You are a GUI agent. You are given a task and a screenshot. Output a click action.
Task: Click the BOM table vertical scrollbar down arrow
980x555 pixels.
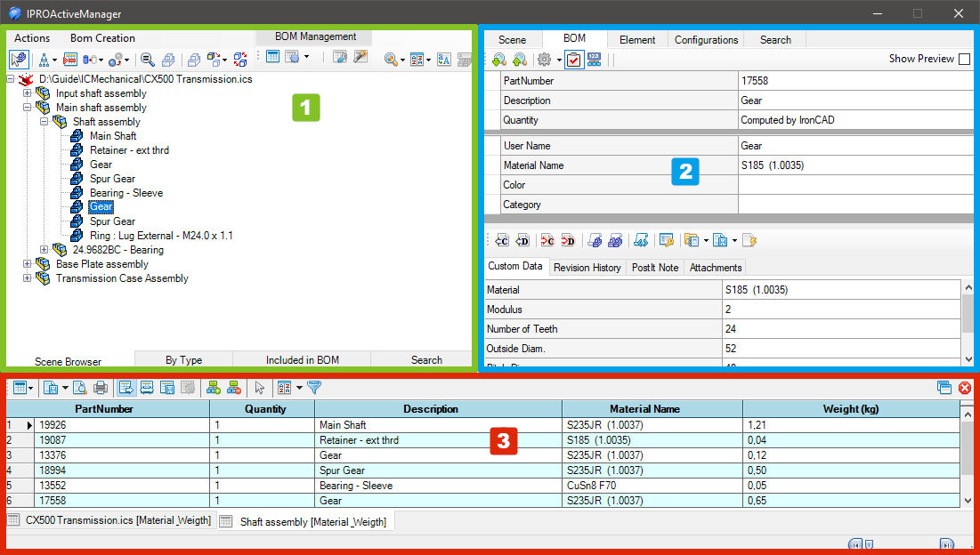click(x=968, y=502)
